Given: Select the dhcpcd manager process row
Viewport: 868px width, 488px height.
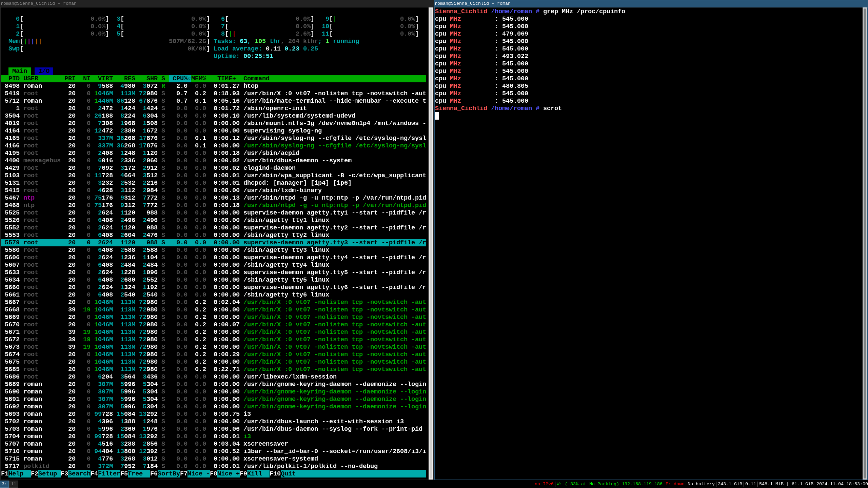Looking at the screenshot, I should click(214, 183).
